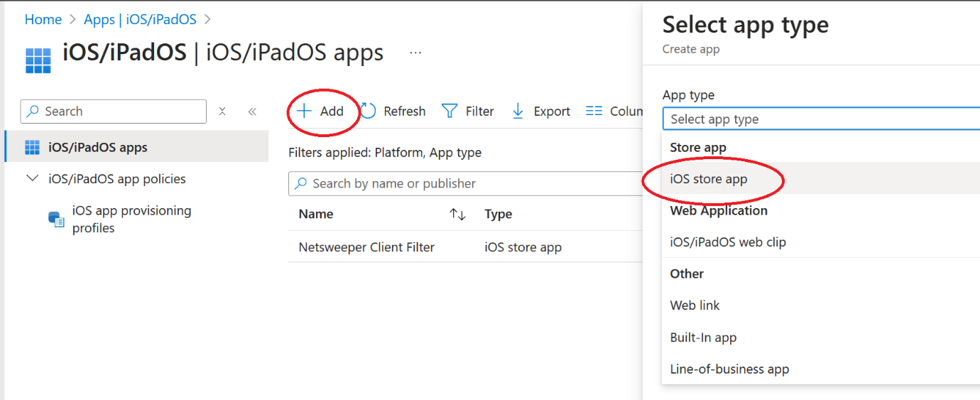Screen dimensions: 980x400
Task: Click the iOS store app type cell
Action: pos(523,247)
